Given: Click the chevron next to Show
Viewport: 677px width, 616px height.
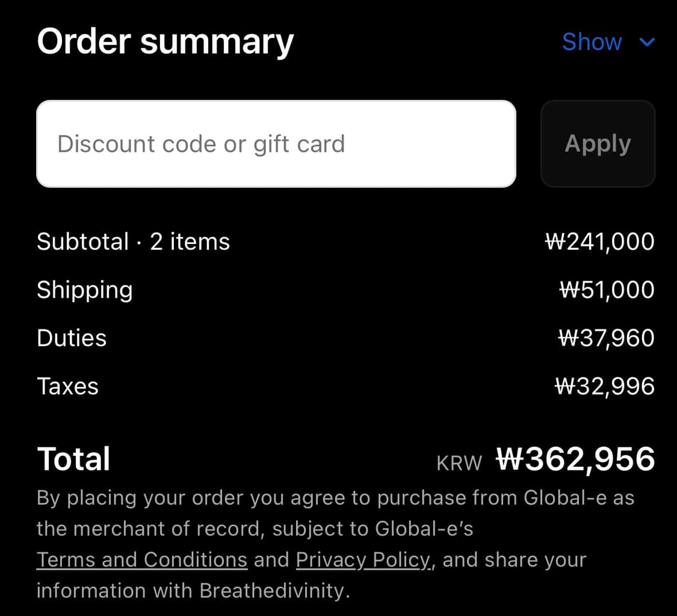Looking at the screenshot, I should point(647,42).
